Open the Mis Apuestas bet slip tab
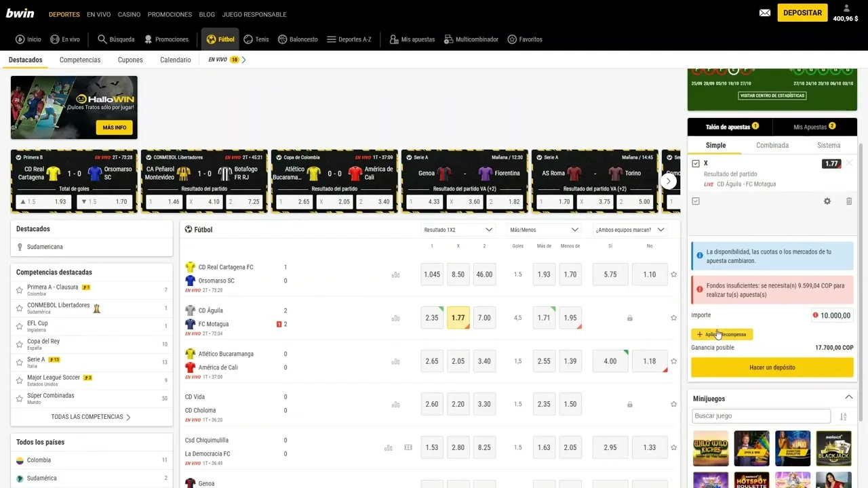The width and height of the screenshot is (868, 488). coord(814,127)
